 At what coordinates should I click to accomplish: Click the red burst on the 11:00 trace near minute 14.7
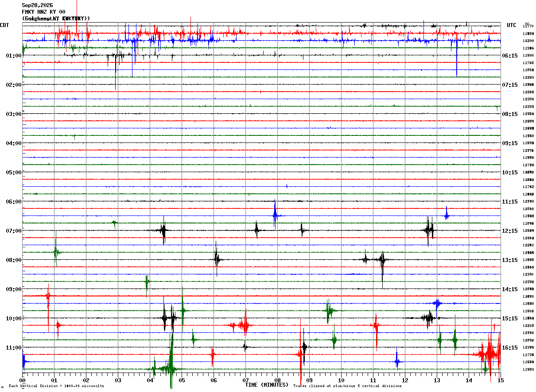click(x=490, y=353)
